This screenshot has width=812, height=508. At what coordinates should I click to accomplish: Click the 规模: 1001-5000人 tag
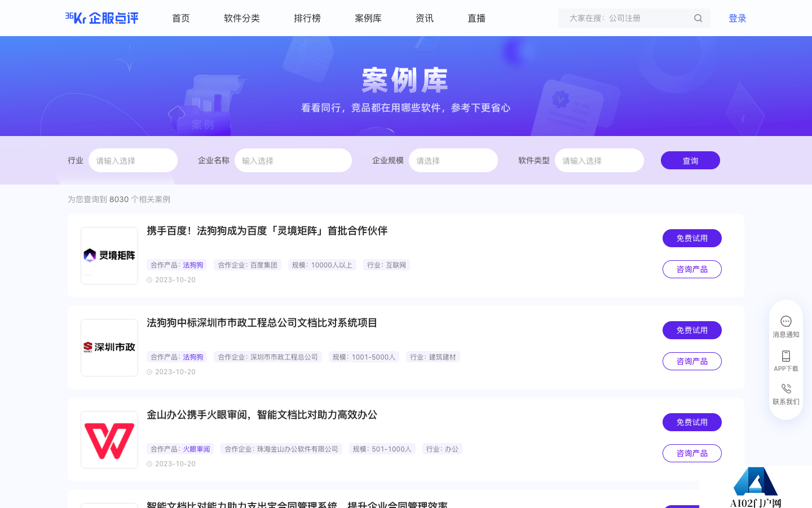pos(364,357)
